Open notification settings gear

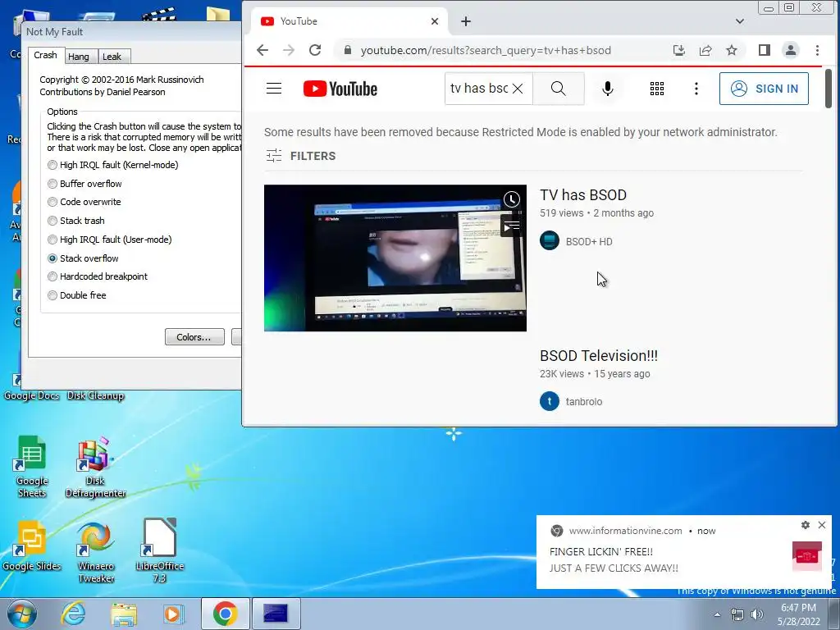tap(806, 525)
